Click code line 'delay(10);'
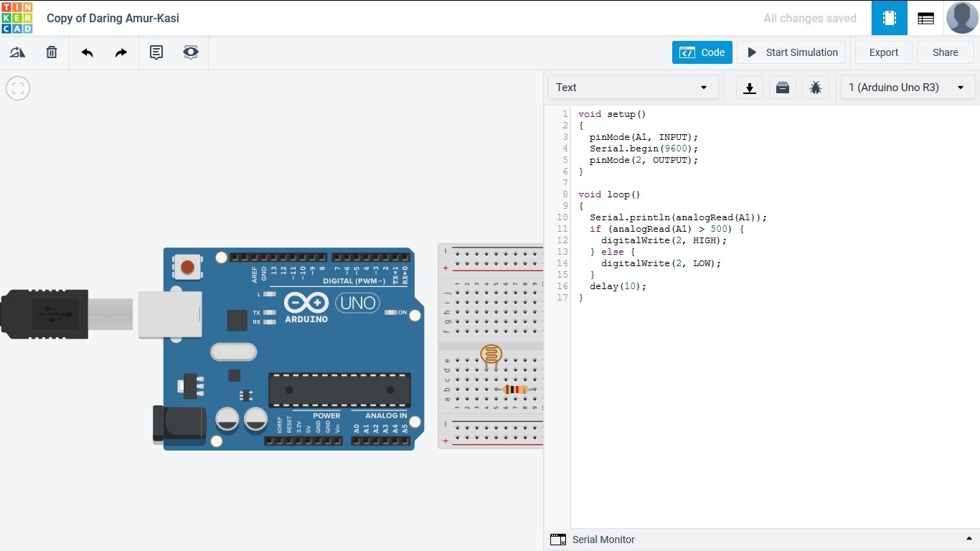Screen dimensions: 980x551 618,286
